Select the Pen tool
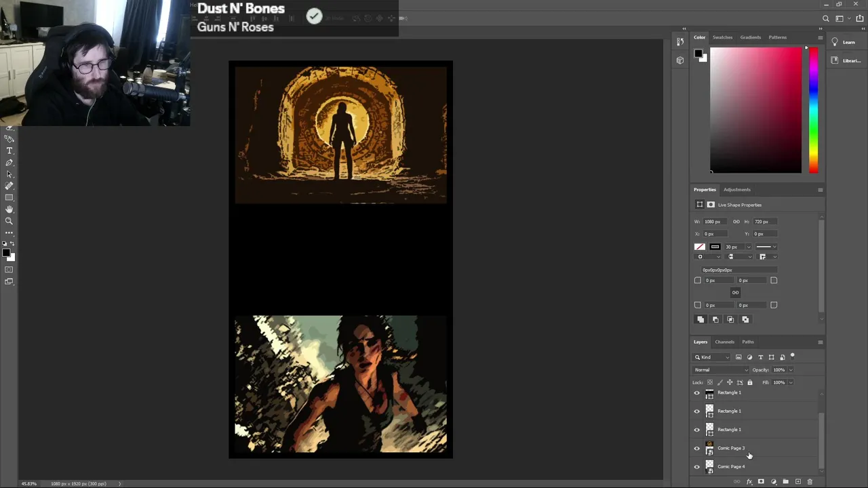This screenshot has height=488, width=868. (x=9, y=163)
